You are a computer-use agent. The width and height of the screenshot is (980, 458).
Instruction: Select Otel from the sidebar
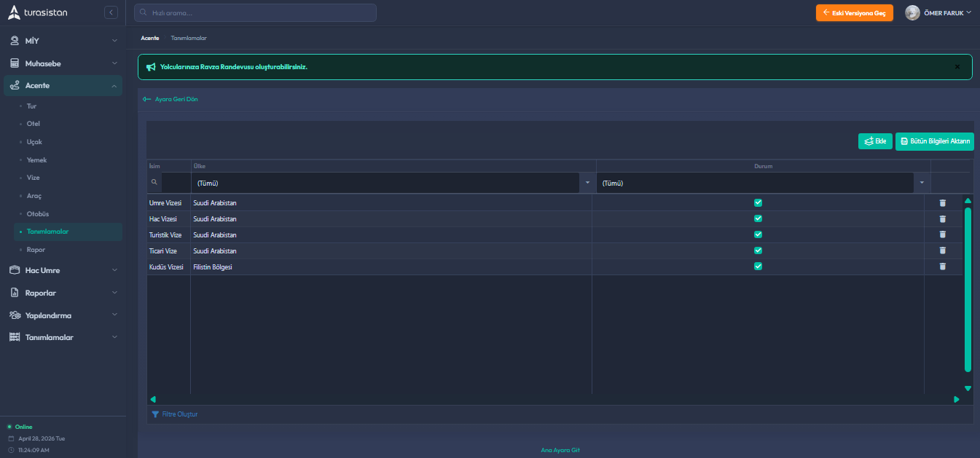coord(34,124)
